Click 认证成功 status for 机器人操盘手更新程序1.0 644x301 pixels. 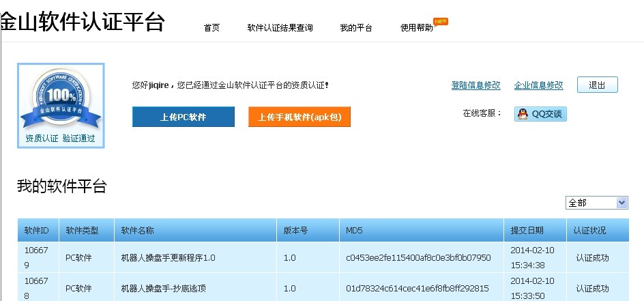[x=592, y=258]
